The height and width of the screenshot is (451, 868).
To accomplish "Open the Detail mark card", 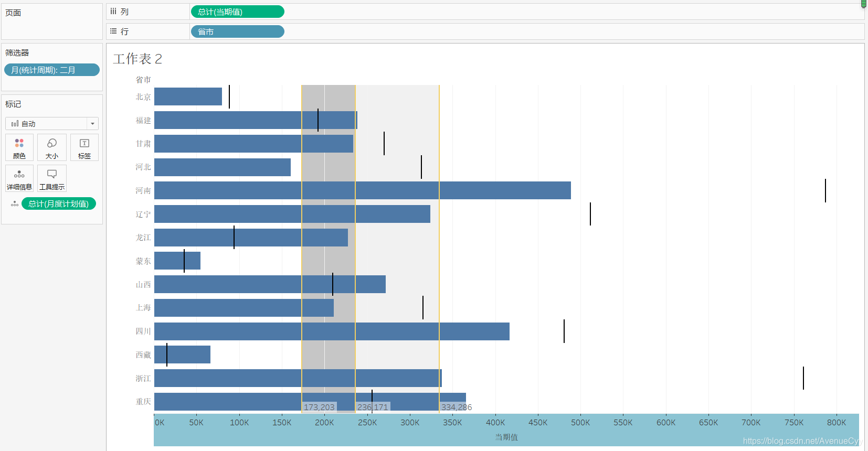I will click(19, 178).
